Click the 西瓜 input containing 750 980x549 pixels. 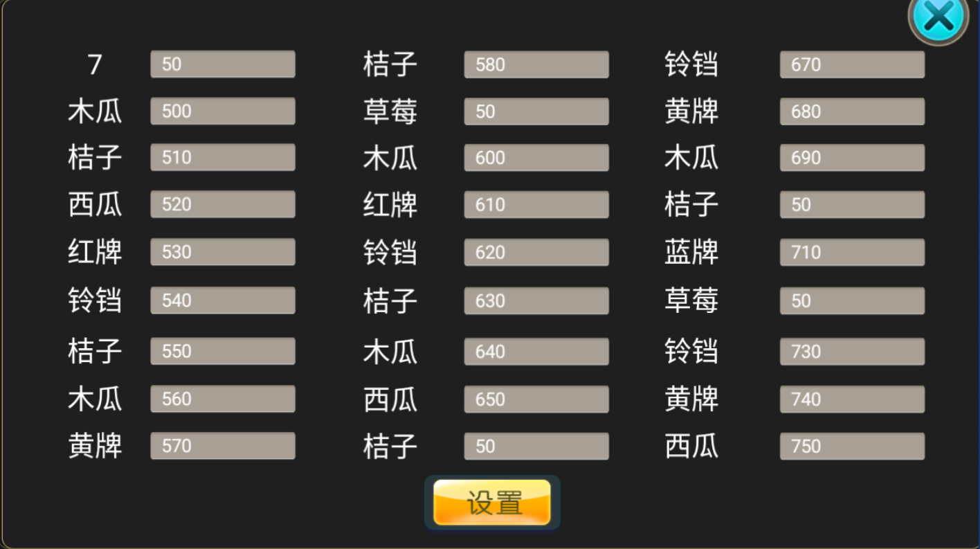pos(852,447)
